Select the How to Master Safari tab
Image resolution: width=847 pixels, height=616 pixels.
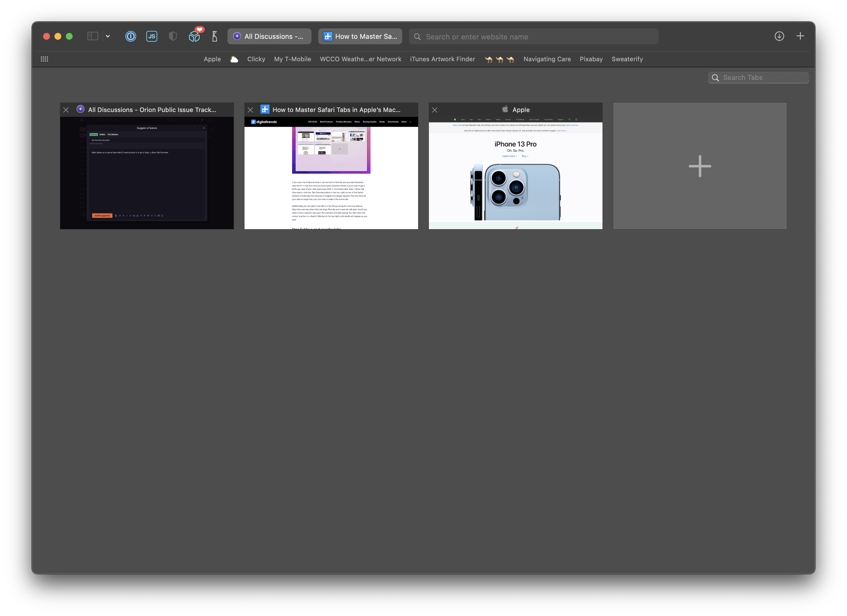[360, 36]
